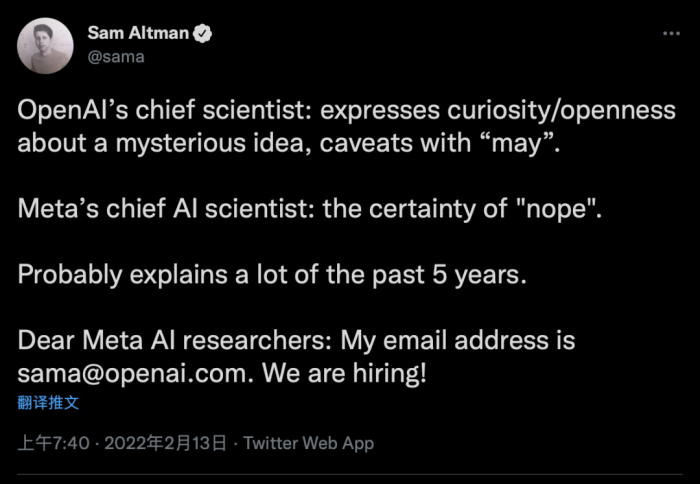
Task: Click the blue verified badge icon
Action: tap(202, 33)
